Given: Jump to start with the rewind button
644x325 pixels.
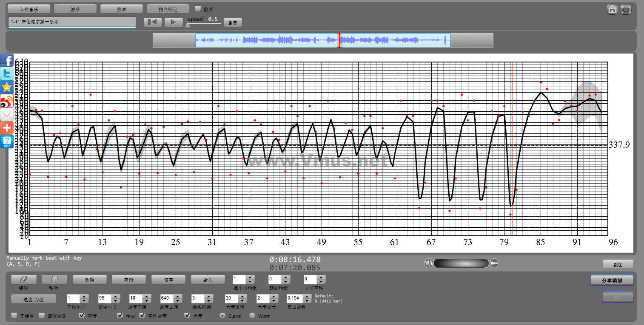Looking at the screenshot, I should (153, 22).
